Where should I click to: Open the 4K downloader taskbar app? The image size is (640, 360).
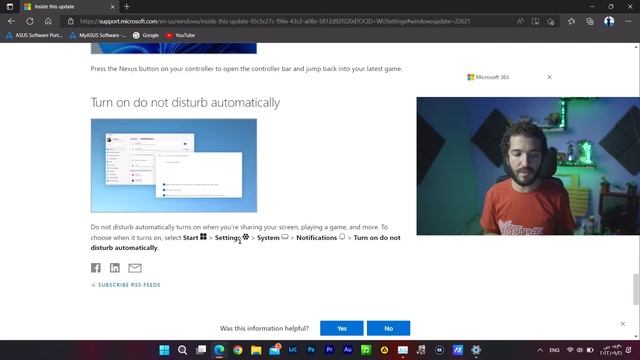click(x=440, y=350)
